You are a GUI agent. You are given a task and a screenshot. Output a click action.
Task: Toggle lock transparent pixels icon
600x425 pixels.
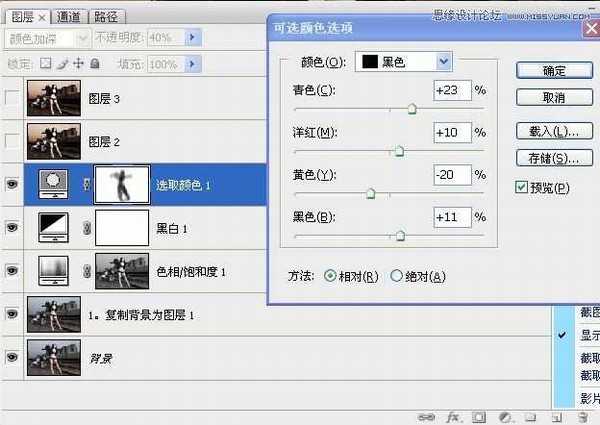[46, 63]
